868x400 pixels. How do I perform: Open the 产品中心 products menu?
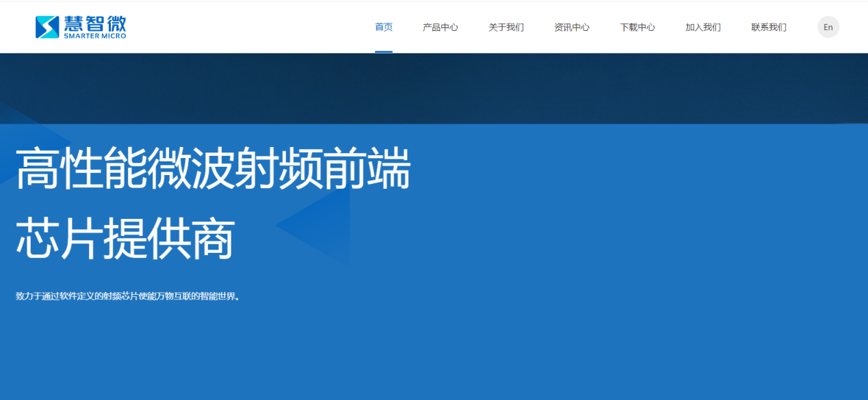tap(440, 27)
